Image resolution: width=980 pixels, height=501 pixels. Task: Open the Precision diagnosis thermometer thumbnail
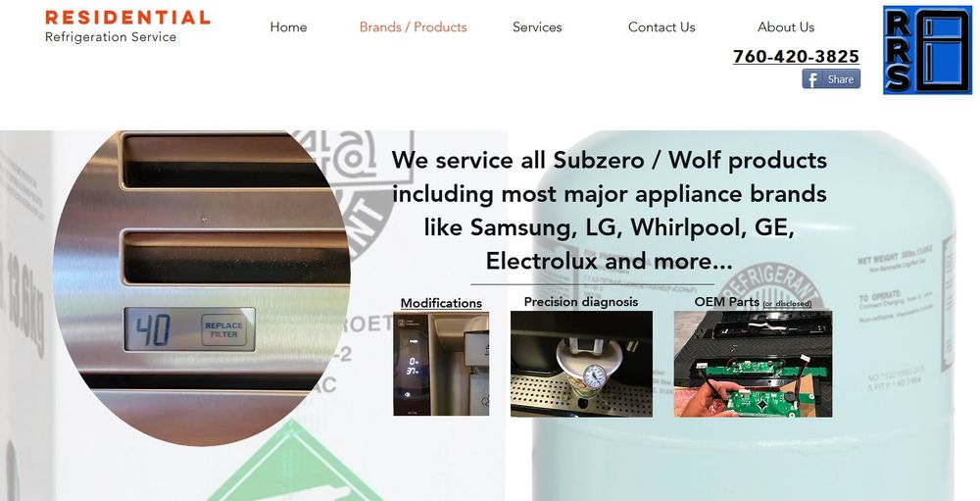(x=581, y=364)
